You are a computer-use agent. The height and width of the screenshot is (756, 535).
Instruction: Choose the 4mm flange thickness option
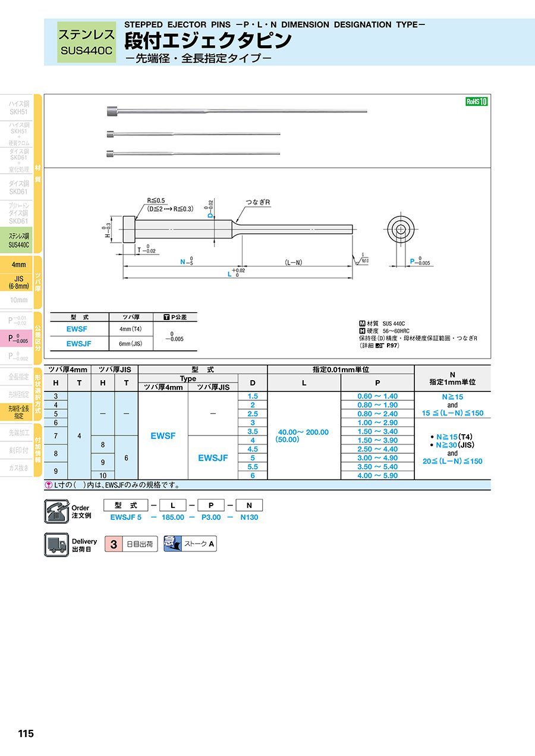click(x=18, y=265)
